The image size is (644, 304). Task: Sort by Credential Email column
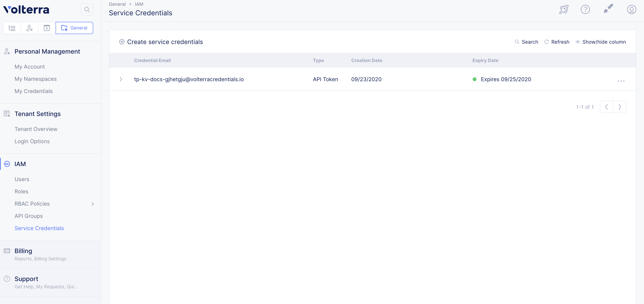pyautogui.click(x=152, y=60)
